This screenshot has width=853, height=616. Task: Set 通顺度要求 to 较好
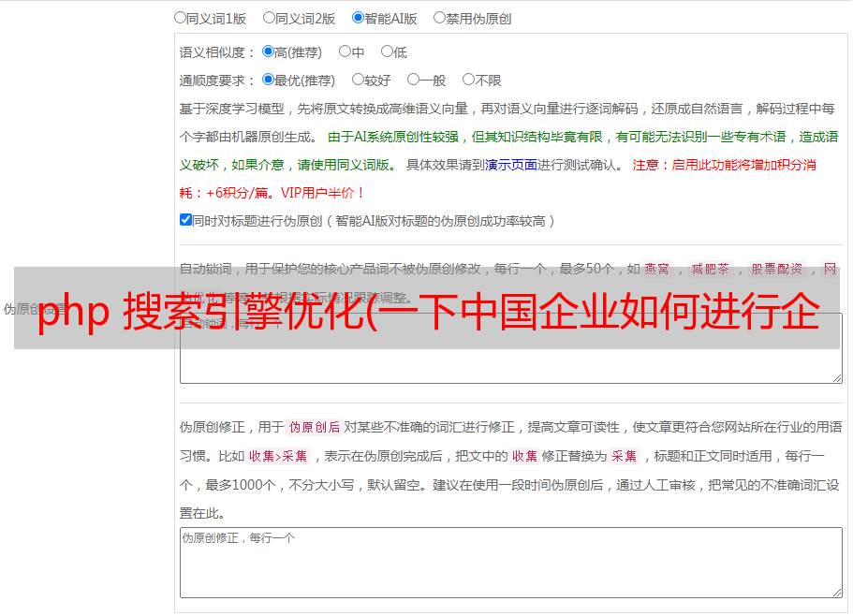(358, 80)
